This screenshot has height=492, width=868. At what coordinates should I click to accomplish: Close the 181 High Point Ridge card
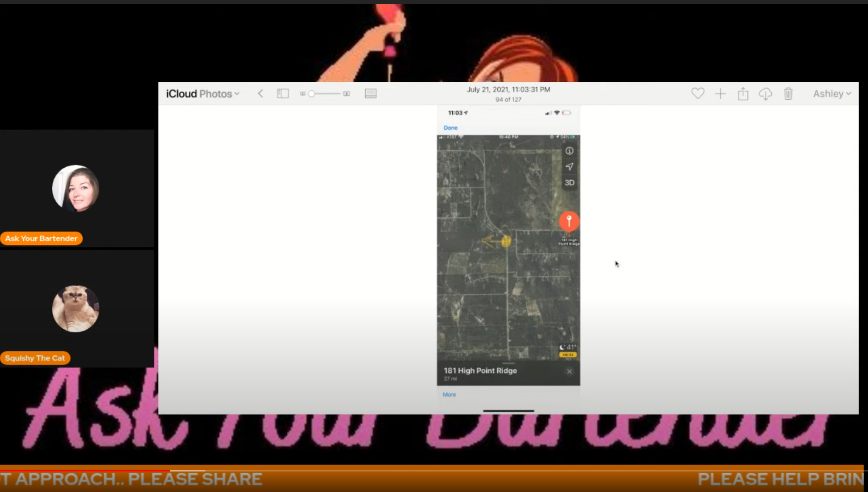[x=569, y=371]
